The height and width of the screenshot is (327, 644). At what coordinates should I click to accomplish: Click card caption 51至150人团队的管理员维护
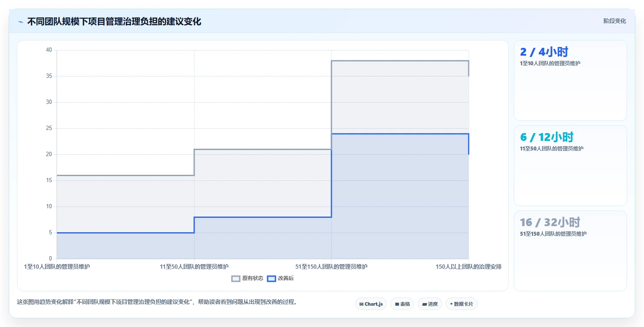click(x=553, y=234)
